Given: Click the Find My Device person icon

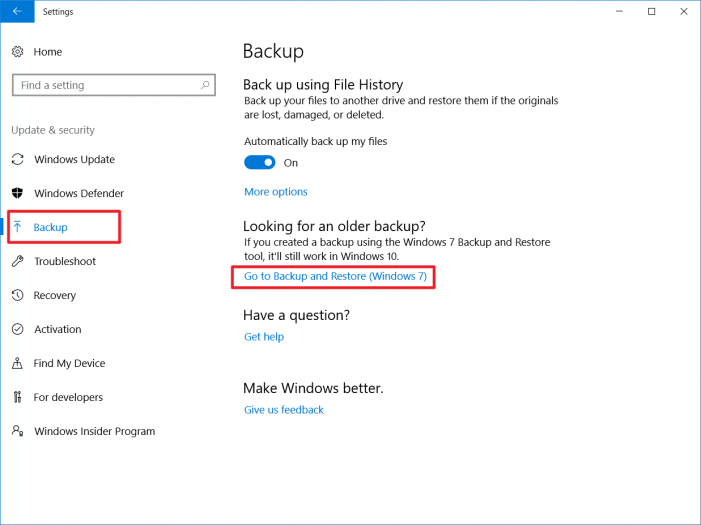Looking at the screenshot, I should click(x=17, y=364).
